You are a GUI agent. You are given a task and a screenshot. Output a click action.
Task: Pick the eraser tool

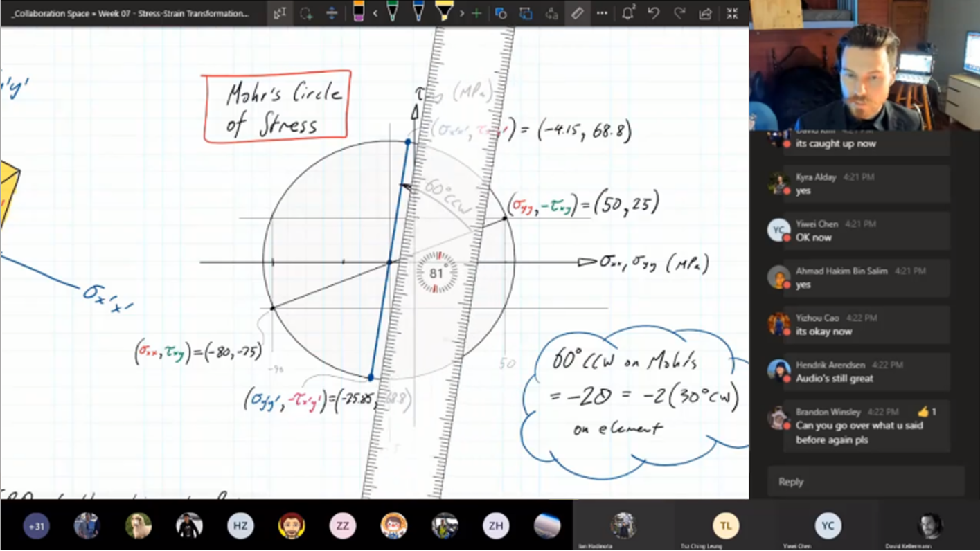pyautogui.click(x=358, y=12)
